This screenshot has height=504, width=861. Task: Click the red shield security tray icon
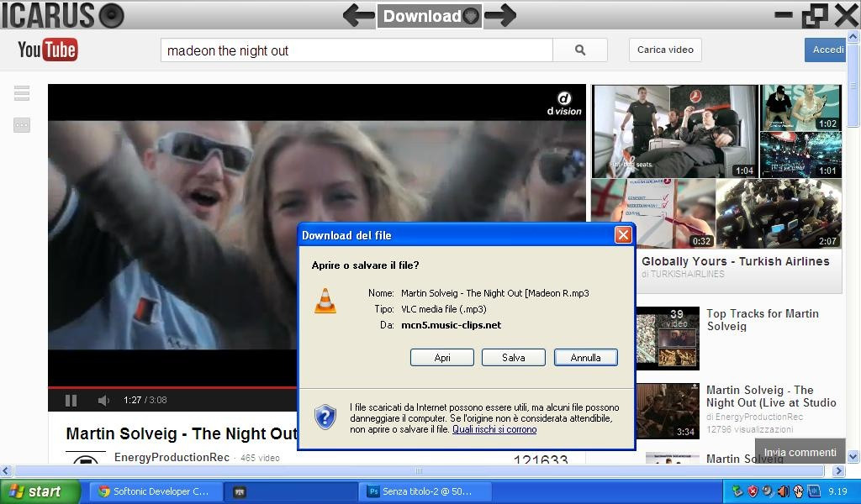pos(753,491)
